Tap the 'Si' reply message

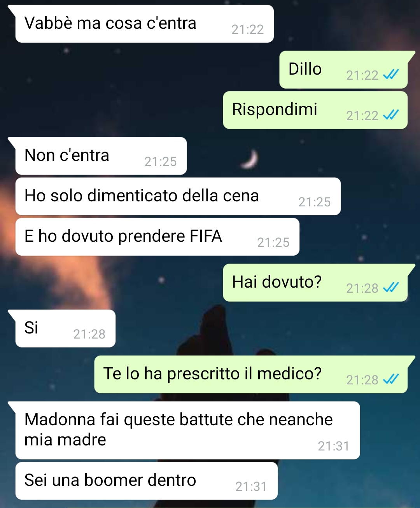(x=65, y=328)
